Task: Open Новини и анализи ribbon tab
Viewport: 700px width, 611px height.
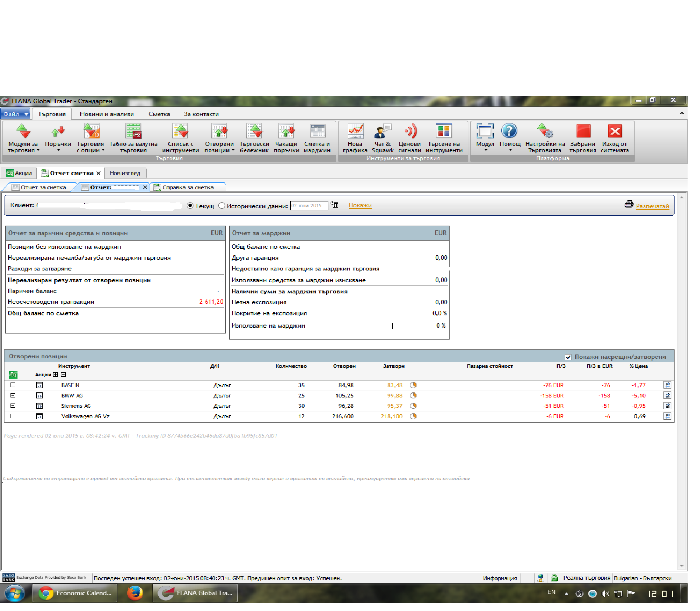Action: point(107,114)
